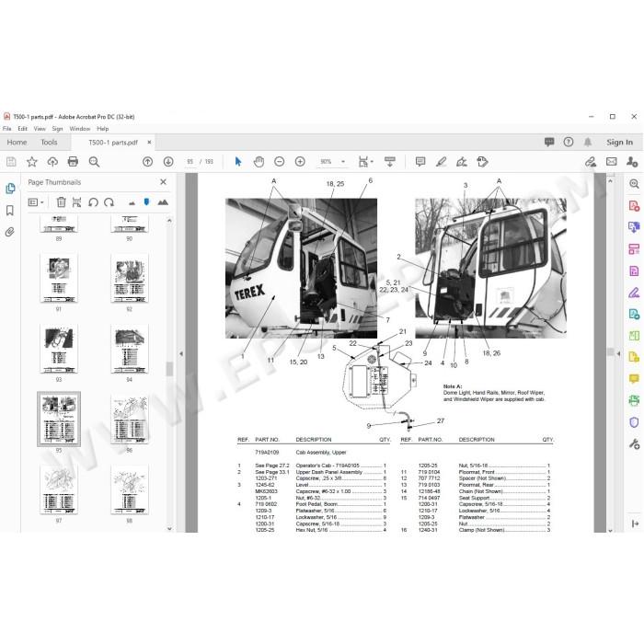
Task: Click the thumbnails panel scrollbar handle
Action: tap(168, 369)
